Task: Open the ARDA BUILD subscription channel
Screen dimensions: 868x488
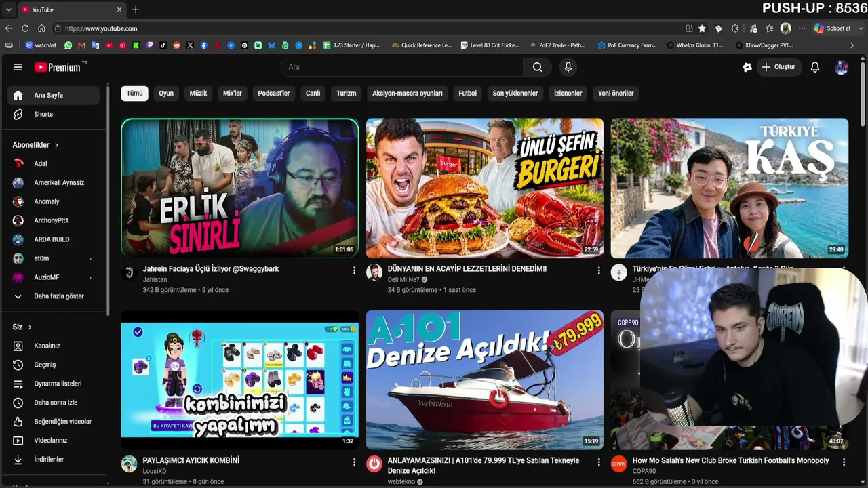Action: click(x=54, y=239)
